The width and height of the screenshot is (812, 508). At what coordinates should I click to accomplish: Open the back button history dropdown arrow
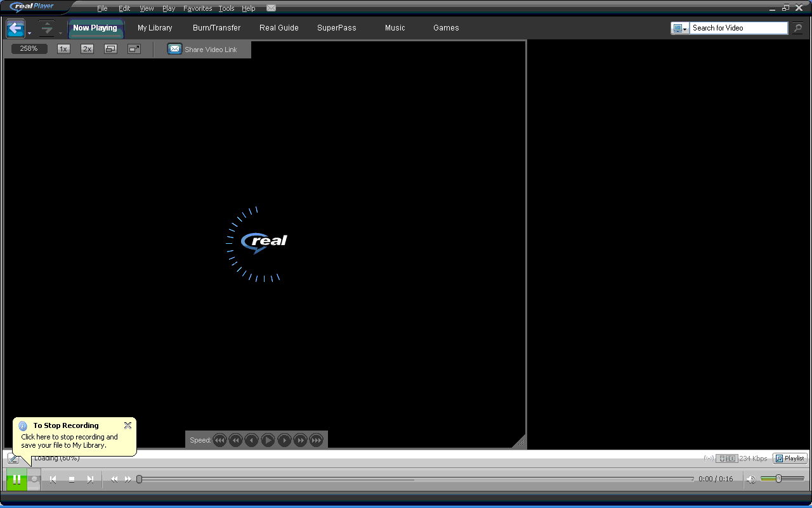[x=29, y=33]
